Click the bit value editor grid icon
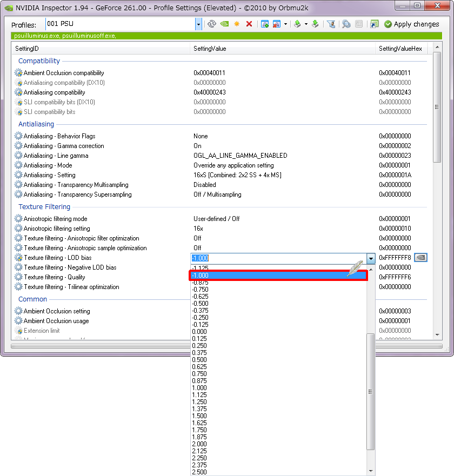The width and height of the screenshot is (454, 476). point(359,24)
